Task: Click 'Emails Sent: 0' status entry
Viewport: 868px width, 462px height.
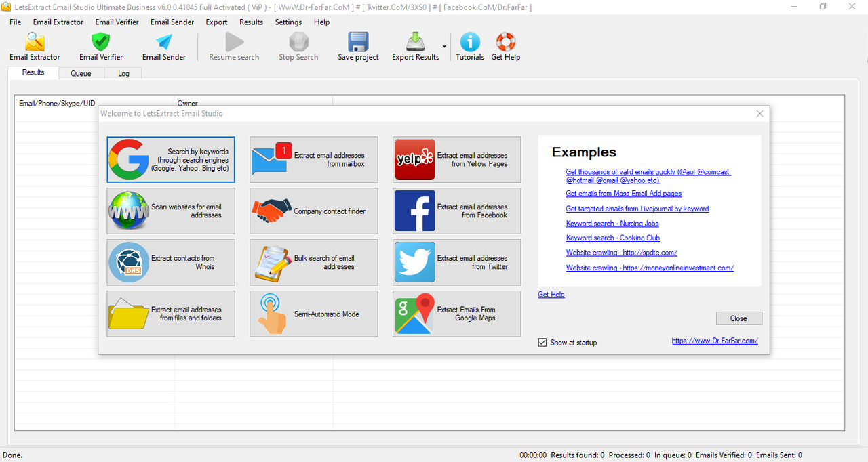Action: coord(779,455)
